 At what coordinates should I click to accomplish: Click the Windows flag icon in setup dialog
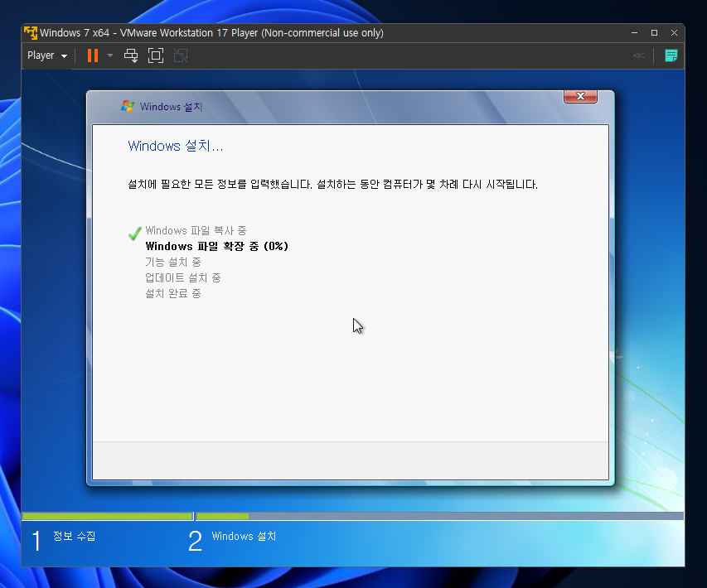pyautogui.click(x=128, y=106)
